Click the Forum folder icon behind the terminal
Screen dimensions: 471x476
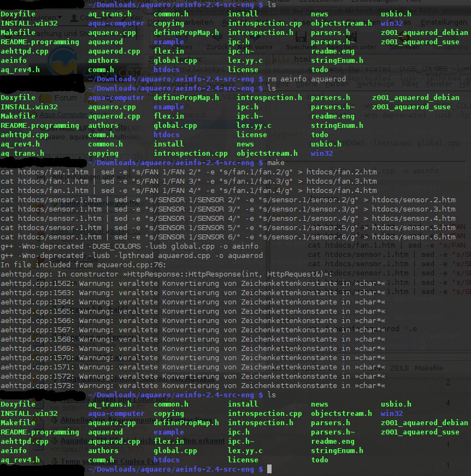(47, 98)
